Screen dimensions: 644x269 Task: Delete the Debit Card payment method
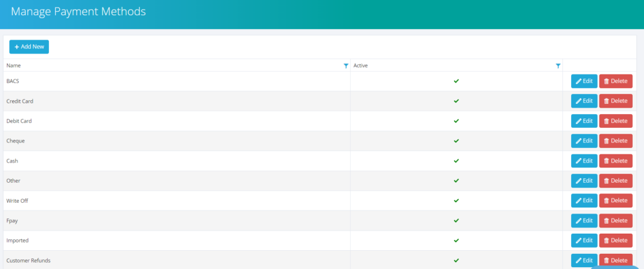(x=616, y=121)
